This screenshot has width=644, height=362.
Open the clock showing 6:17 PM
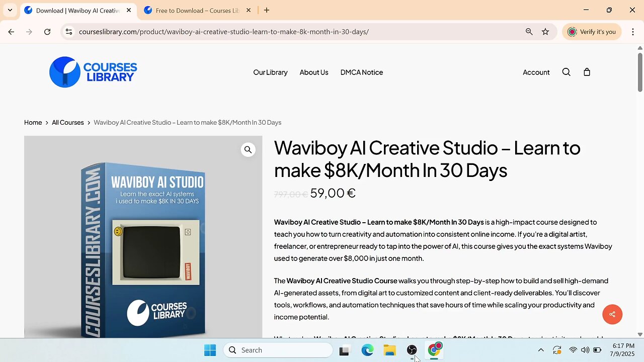[623, 350]
